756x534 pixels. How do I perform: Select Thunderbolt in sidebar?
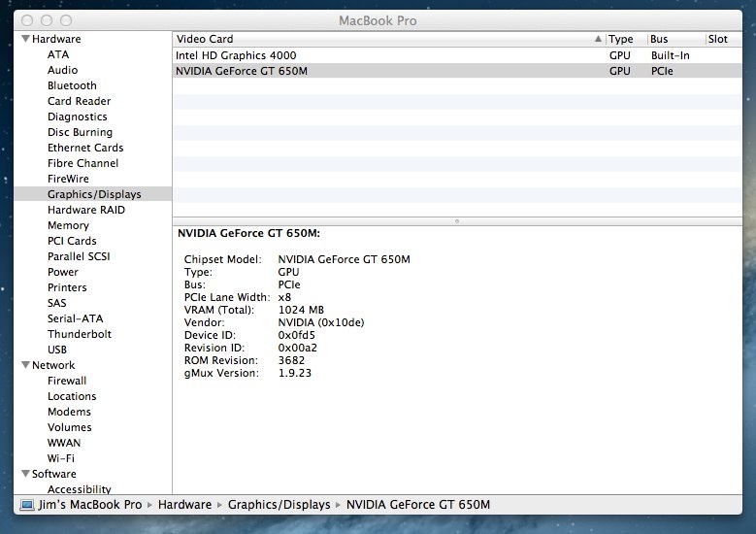coord(80,334)
